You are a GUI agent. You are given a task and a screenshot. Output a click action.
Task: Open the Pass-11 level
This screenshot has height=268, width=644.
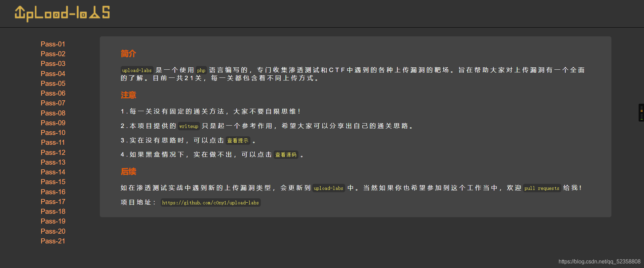click(x=53, y=142)
